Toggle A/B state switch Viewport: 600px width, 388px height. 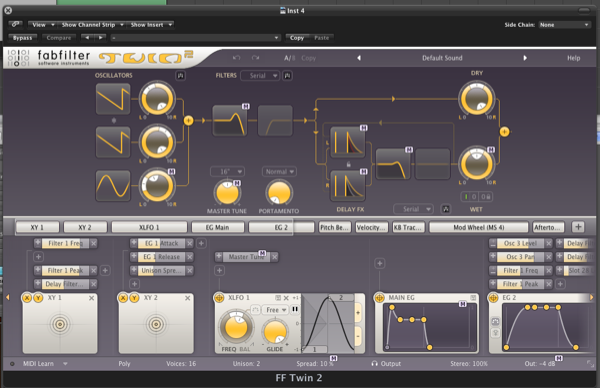click(x=289, y=58)
